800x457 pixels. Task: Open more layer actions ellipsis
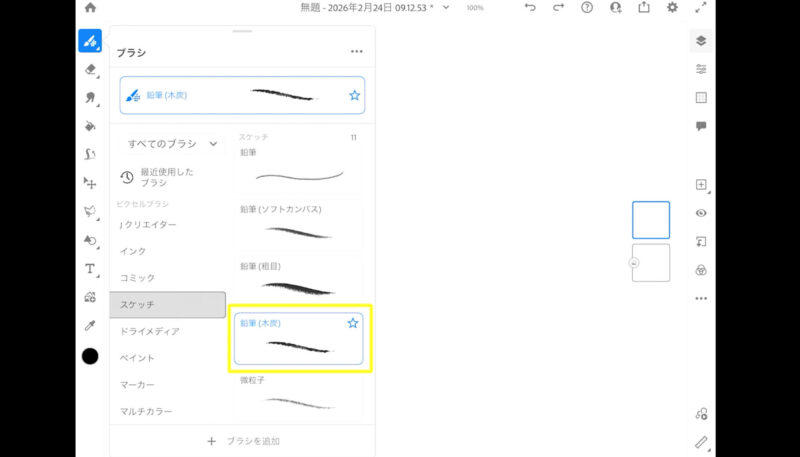[x=701, y=299]
